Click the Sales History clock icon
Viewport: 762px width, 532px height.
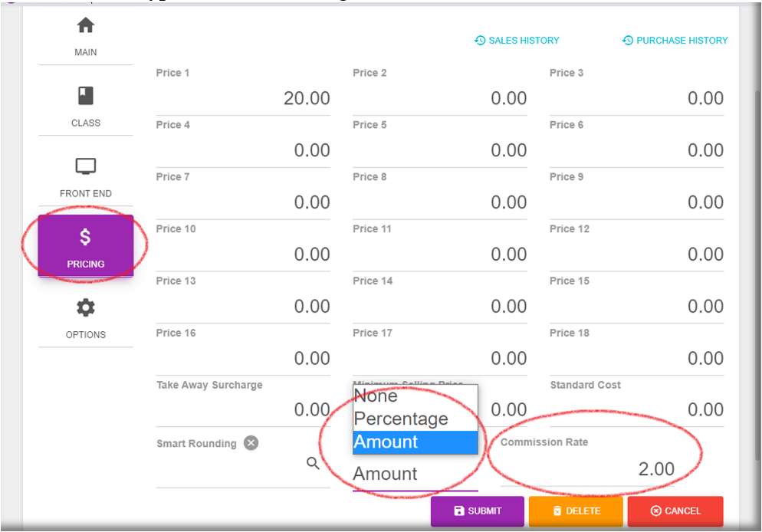coord(480,41)
